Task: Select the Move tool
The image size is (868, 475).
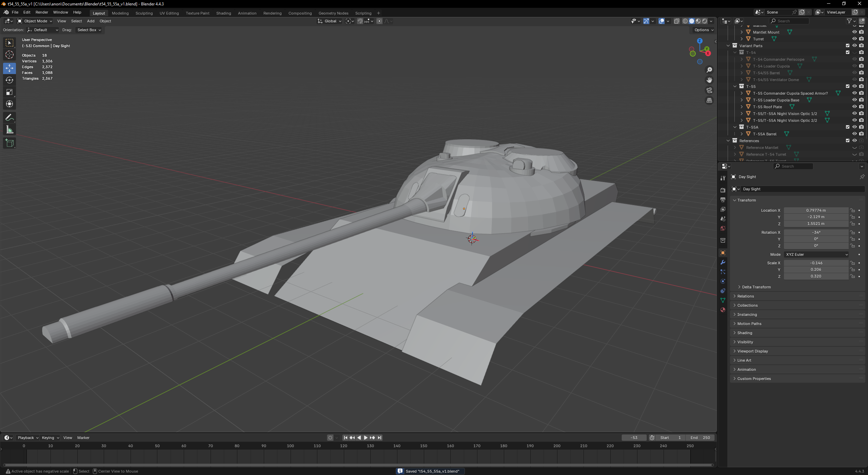Action: (9, 68)
